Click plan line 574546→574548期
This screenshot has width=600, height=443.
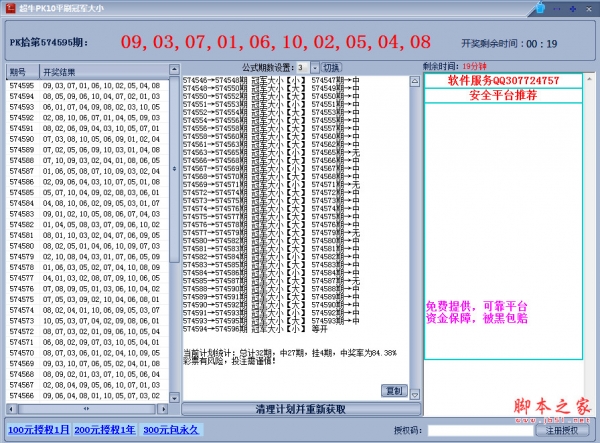(271, 80)
